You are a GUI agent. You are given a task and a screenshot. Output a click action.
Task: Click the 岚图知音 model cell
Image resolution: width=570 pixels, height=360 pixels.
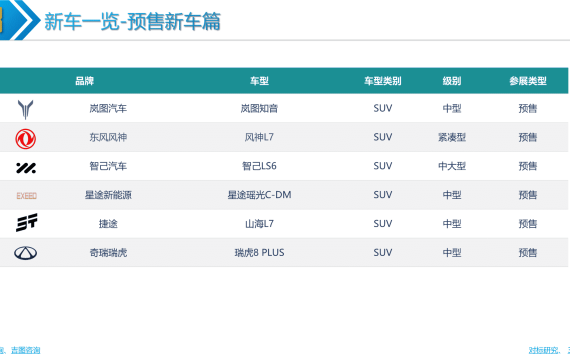259,108
